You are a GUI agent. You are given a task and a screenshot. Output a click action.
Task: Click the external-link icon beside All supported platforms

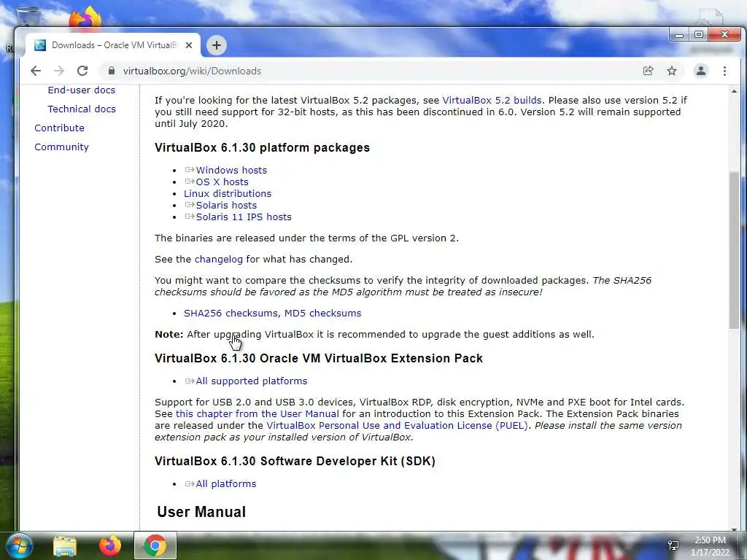[190, 381]
